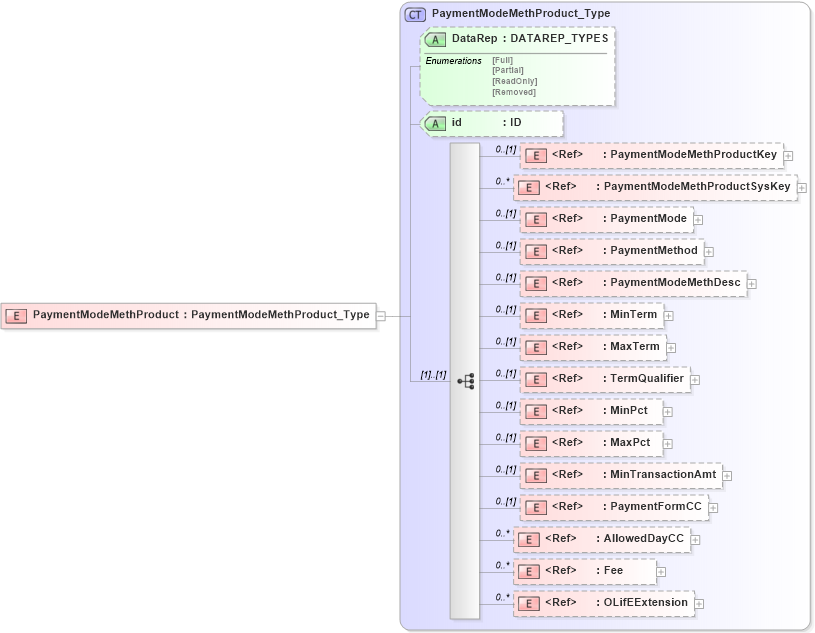Click the CT complex type icon
The width and height of the screenshot is (815, 633).
tap(414, 14)
